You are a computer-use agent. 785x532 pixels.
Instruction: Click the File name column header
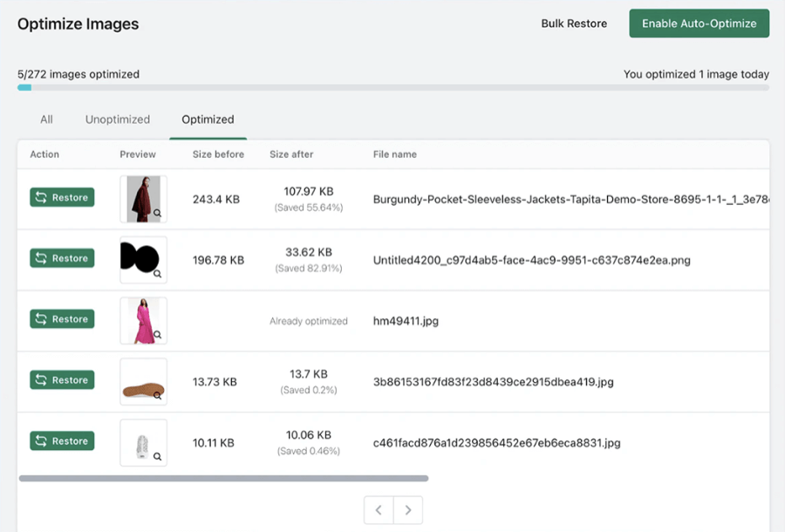[394, 154]
